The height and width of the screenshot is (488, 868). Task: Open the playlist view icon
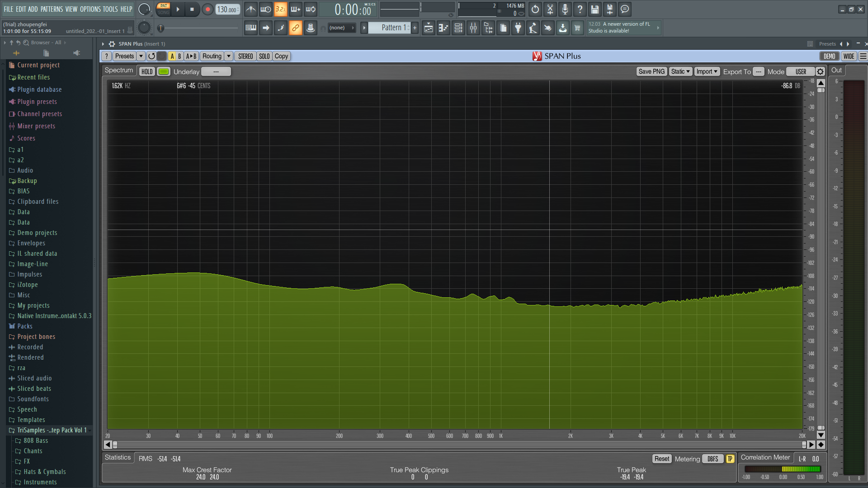click(x=428, y=28)
